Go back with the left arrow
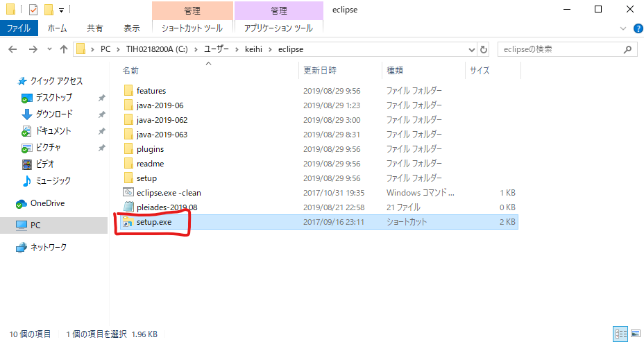The width and height of the screenshot is (644, 342). [x=12, y=49]
